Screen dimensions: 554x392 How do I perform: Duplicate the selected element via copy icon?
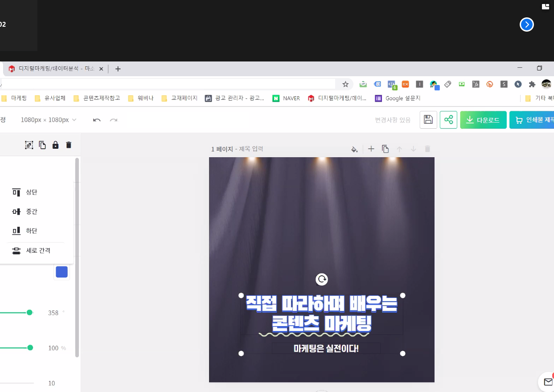(x=42, y=145)
